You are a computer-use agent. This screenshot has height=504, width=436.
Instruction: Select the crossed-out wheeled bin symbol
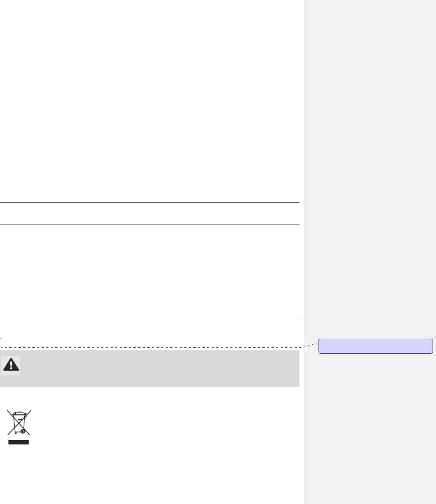[19, 422]
